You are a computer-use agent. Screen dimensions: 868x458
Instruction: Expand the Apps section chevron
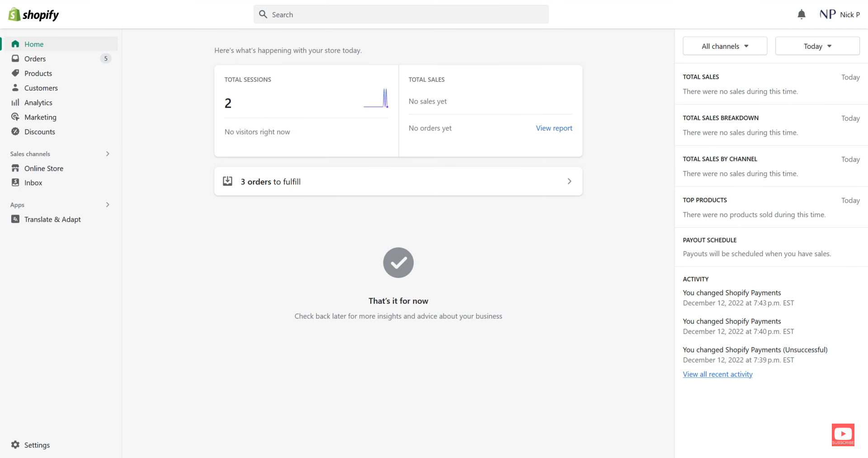pyautogui.click(x=108, y=205)
